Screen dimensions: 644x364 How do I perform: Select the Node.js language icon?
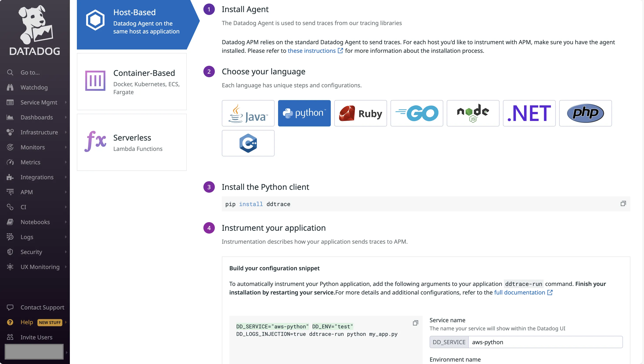coord(472,113)
